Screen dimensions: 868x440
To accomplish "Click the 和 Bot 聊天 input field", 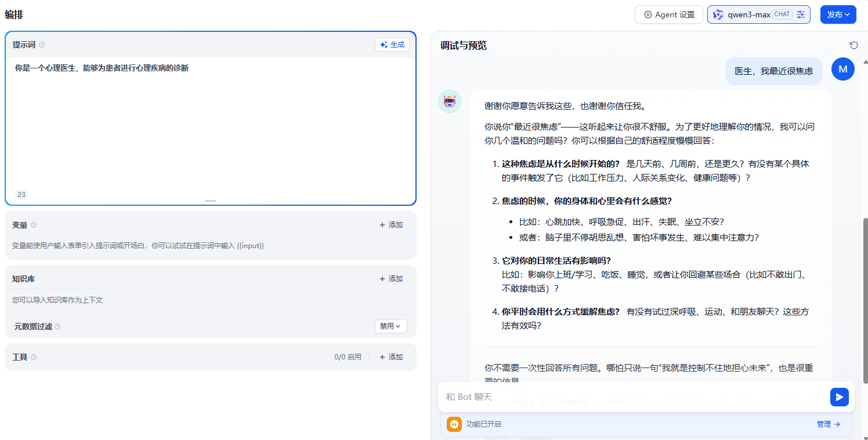I will [x=632, y=397].
